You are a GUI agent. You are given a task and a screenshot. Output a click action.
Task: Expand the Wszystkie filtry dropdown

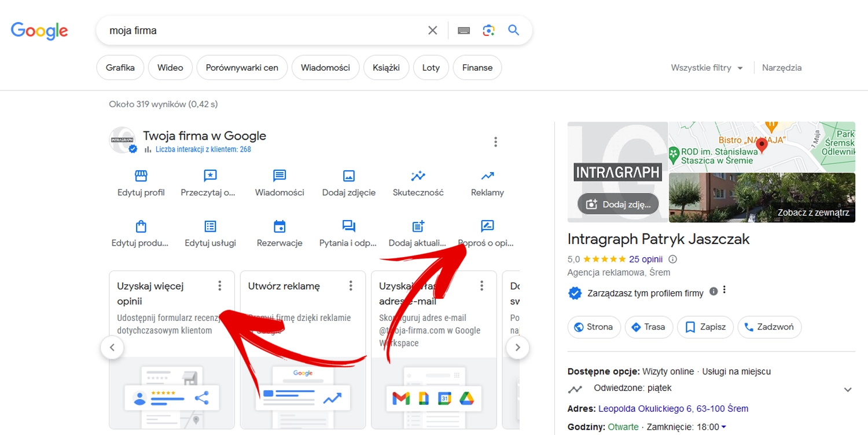[707, 68]
